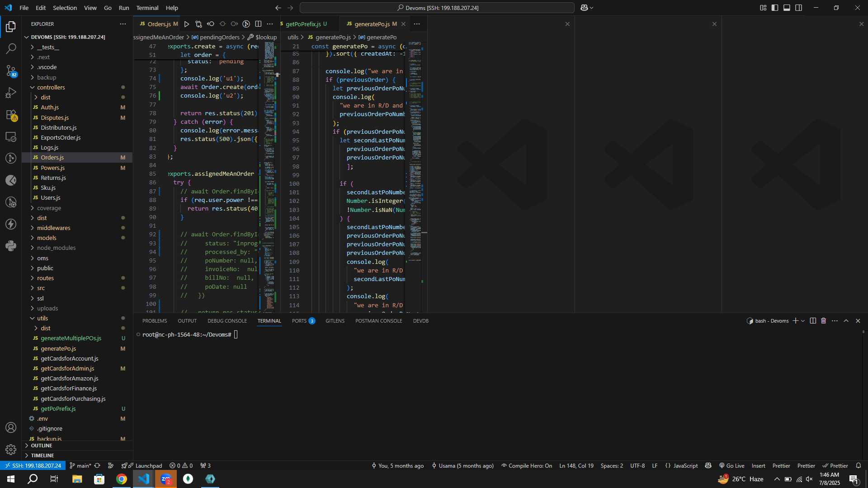Run Orders.js with the play button
Image resolution: width=868 pixels, height=488 pixels.
[186, 24]
